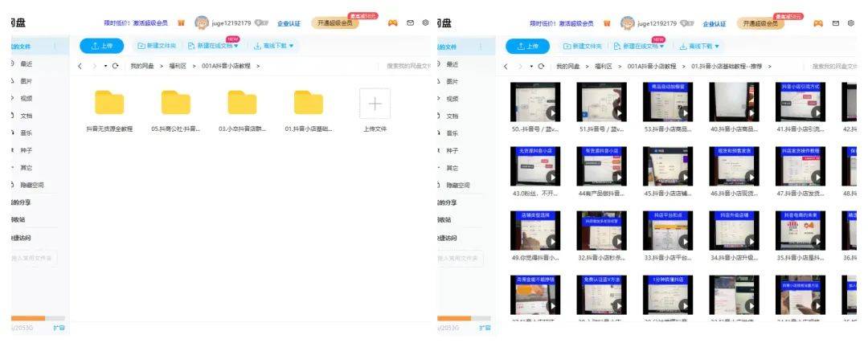
Task: Click the membership badge beside the username in the left window
Action: click(261, 23)
